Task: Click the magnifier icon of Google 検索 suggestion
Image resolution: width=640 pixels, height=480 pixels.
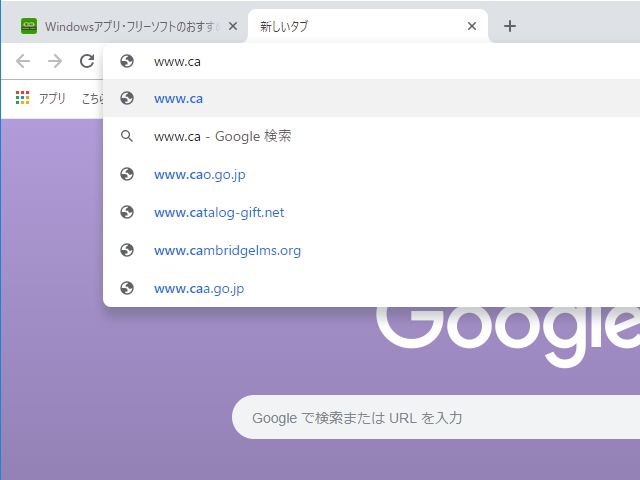Action: coord(127,136)
